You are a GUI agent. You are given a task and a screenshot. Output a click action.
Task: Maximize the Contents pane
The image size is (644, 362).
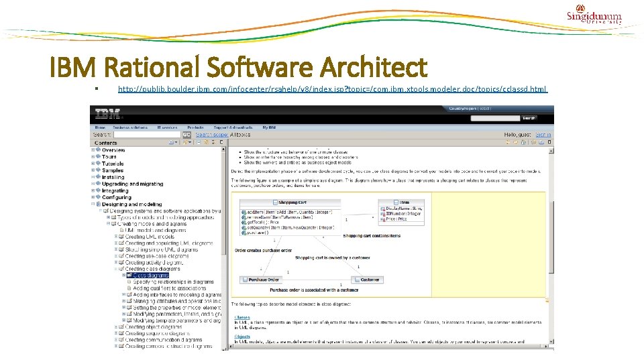pyautogui.click(x=221, y=142)
